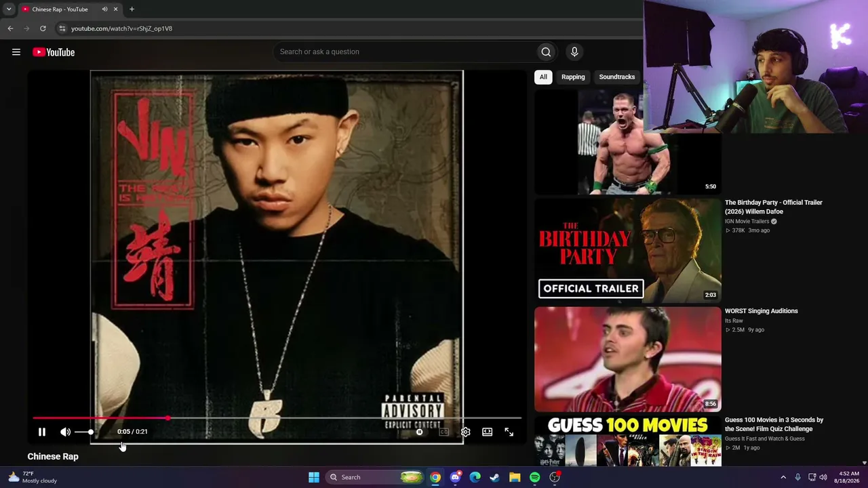Open a new Chrome tab
868x488 pixels.
132,9
